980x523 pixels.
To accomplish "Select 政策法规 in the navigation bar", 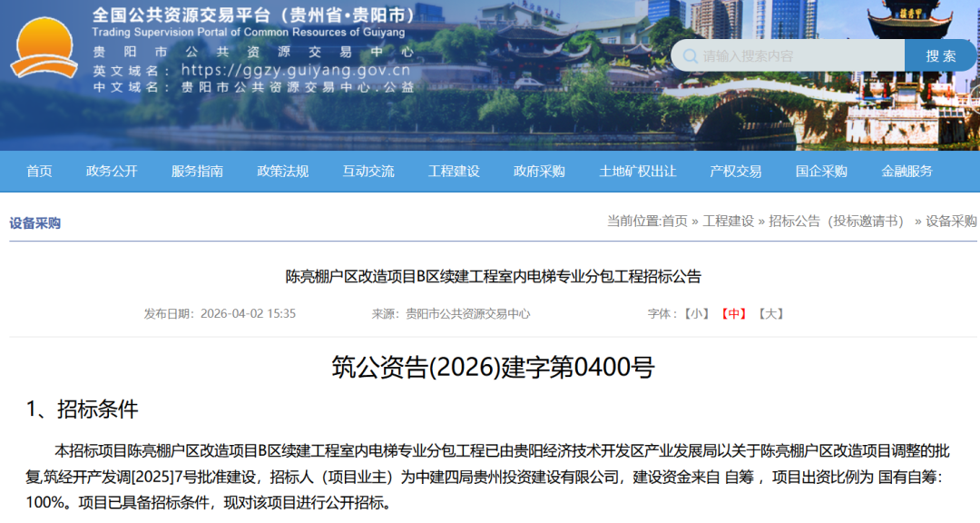I will pos(283,172).
